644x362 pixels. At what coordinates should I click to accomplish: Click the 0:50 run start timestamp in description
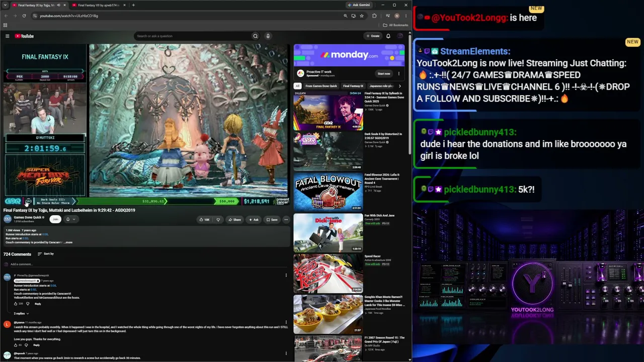26,238
